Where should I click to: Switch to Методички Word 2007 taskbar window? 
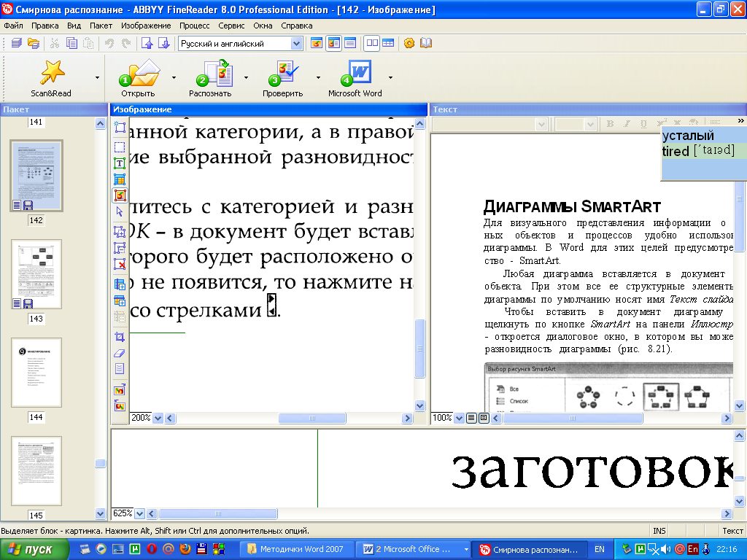click(x=296, y=550)
